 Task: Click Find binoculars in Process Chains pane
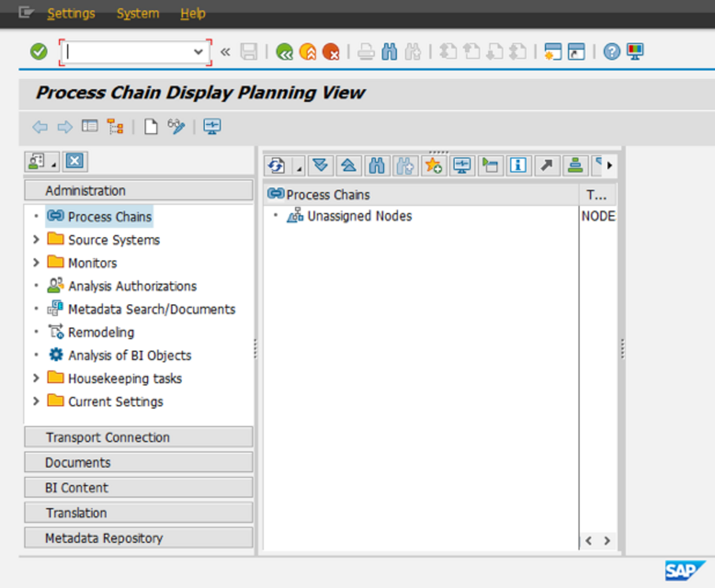[x=377, y=165]
